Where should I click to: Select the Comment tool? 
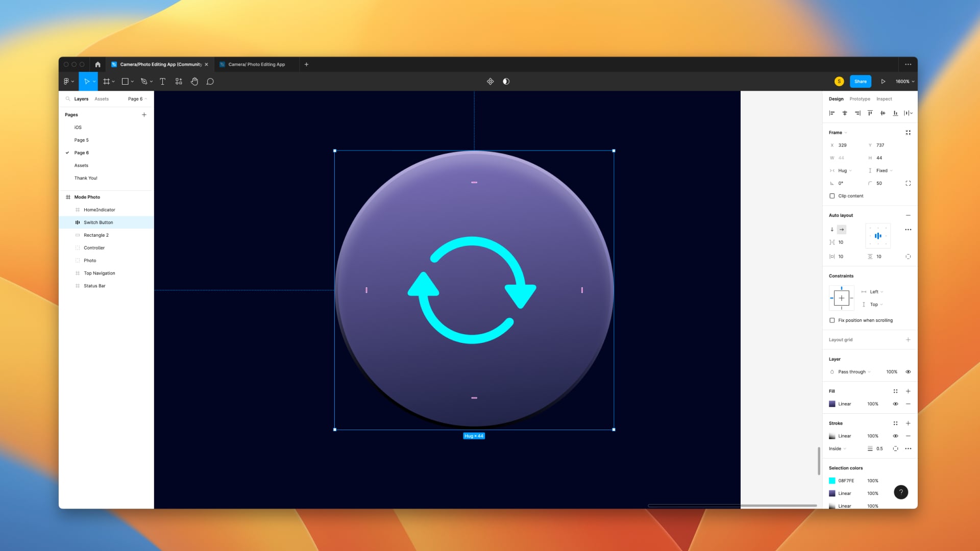(x=210, y=82)
